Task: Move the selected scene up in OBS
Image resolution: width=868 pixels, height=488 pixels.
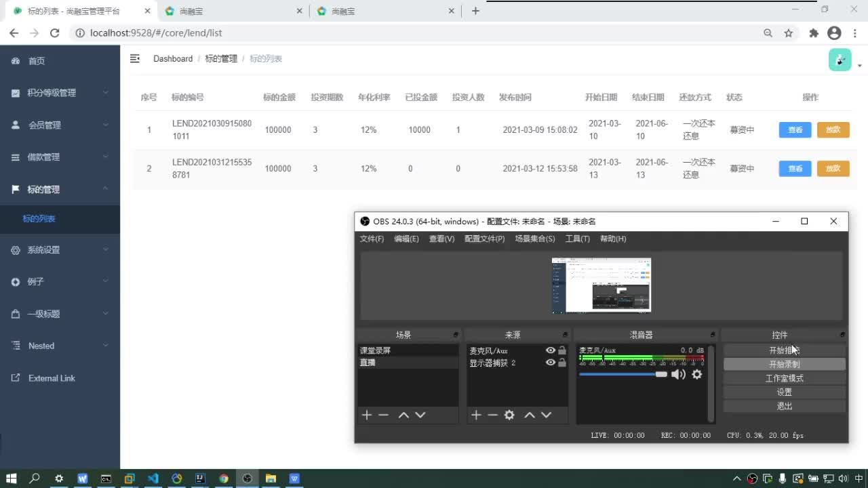Action: click(x=403, y=415)
